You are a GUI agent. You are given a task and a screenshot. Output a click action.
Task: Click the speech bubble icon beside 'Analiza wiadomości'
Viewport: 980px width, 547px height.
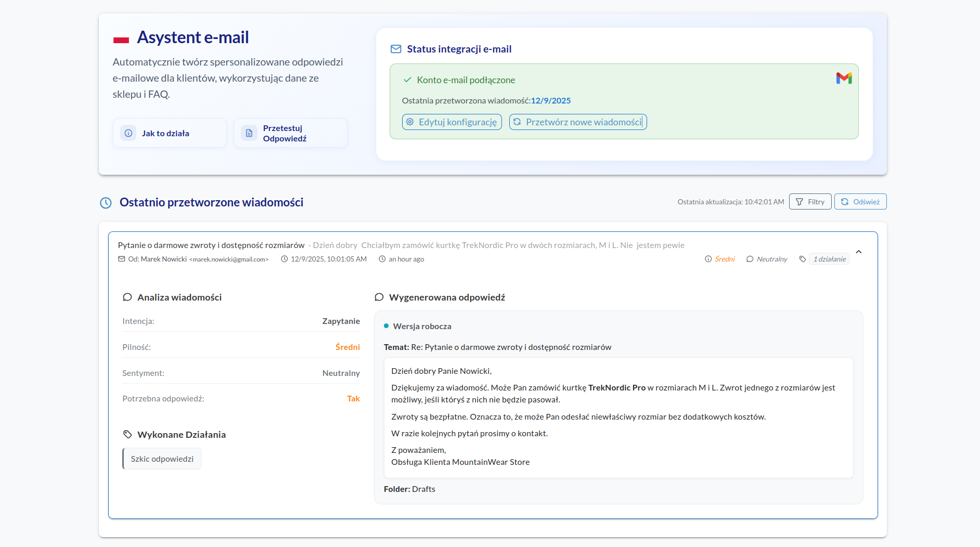[127, 297]
